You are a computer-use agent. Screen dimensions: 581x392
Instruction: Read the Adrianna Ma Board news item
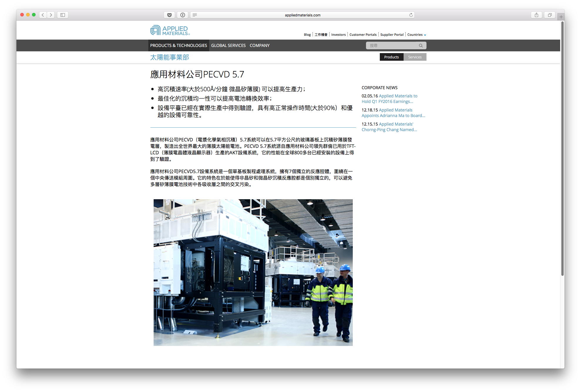393,113
